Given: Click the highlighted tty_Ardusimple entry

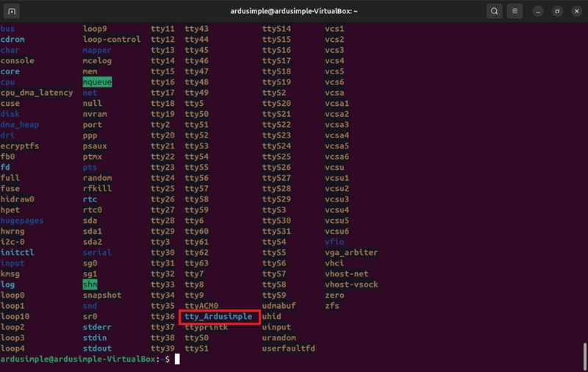Looking at the screenshot, I should (x=218, y=317).
